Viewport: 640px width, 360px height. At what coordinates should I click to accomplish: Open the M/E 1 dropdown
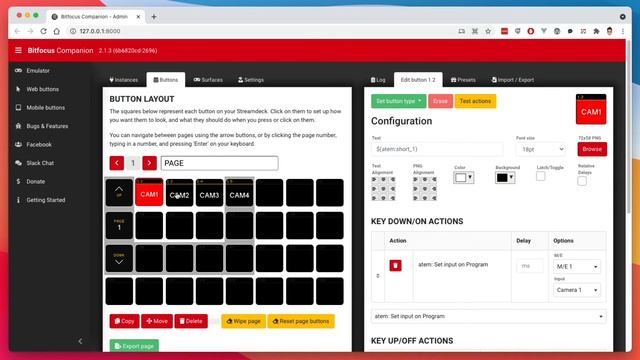point(577,267)
